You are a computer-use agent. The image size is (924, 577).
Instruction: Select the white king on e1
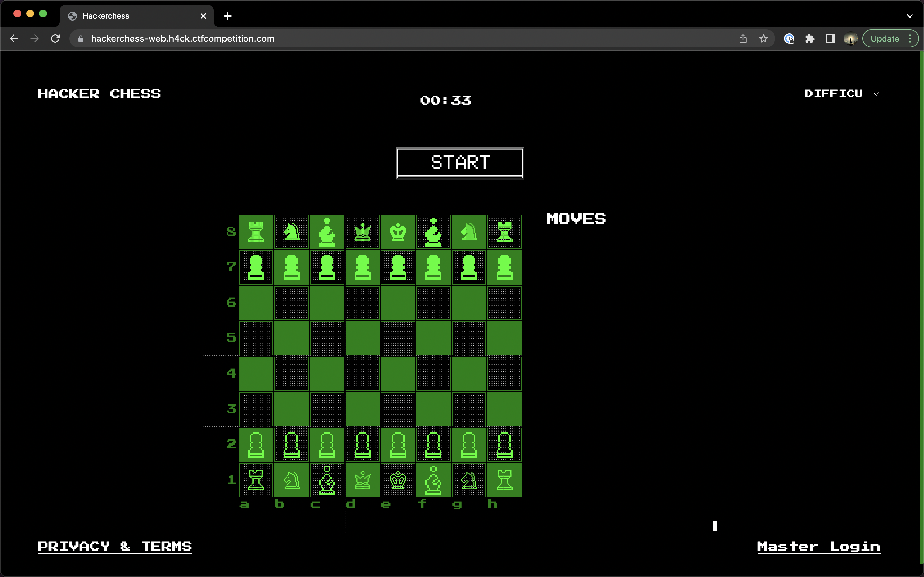398,480
